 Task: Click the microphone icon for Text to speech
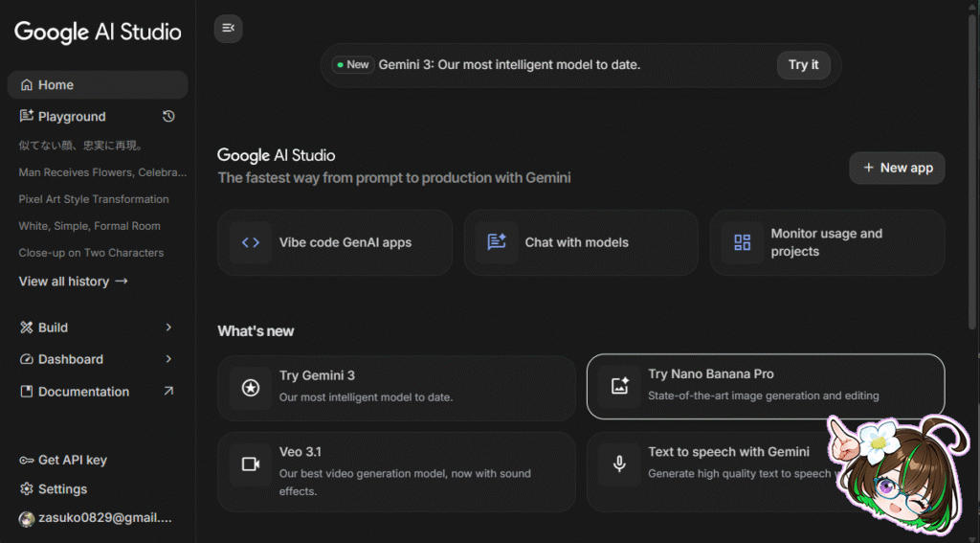620,464
